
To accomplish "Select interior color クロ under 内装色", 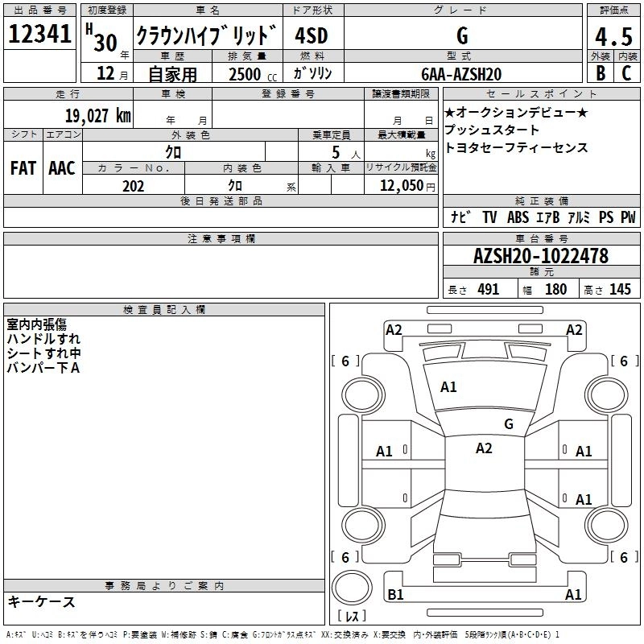I will coord(235,186).
